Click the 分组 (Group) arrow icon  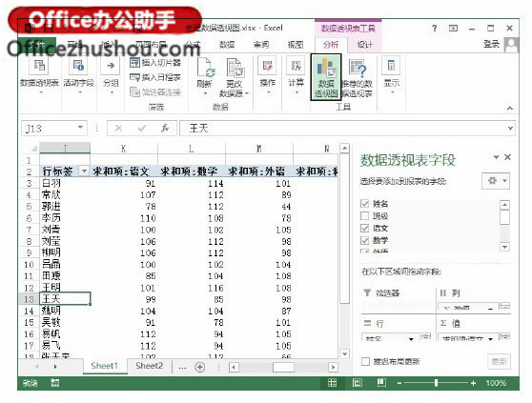pos(111,66)
